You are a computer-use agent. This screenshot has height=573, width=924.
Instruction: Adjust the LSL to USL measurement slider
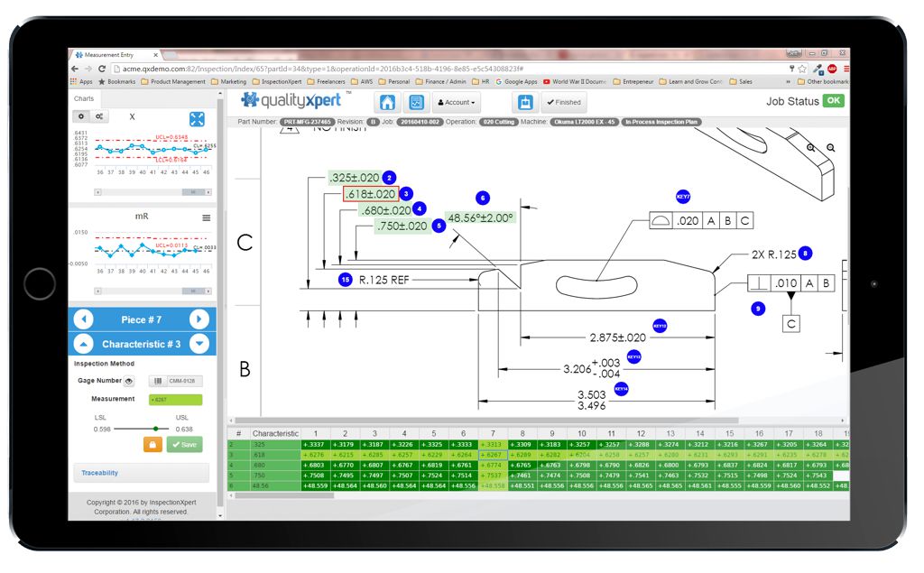(153, 429)
